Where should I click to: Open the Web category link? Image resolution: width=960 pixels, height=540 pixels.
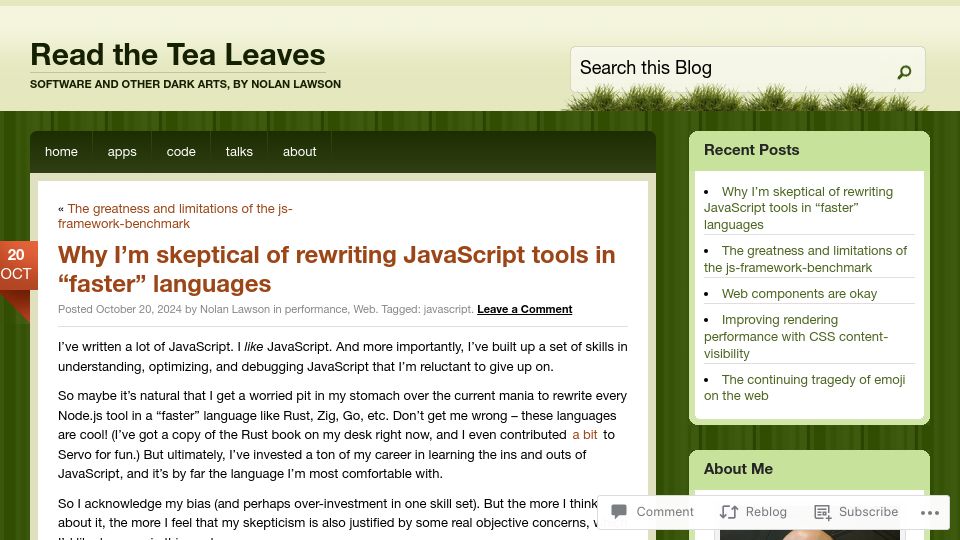pyautogui.click(x=364, y=309)
